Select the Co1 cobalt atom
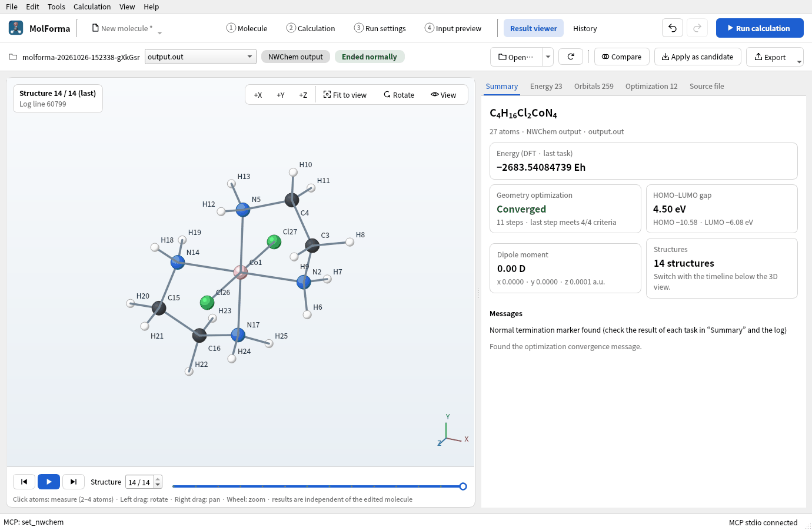This screenshot has height=530, width=812. pos(241,271)
